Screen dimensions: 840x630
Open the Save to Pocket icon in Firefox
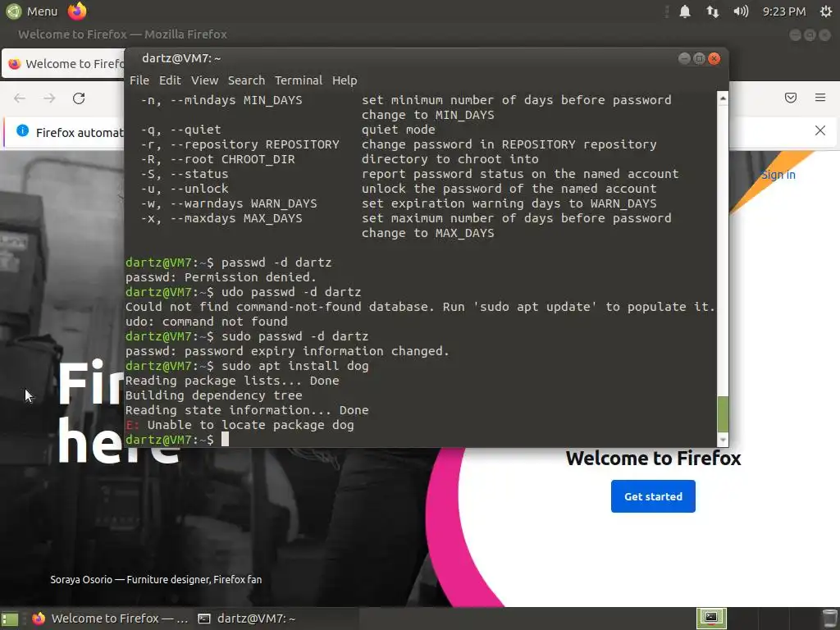(x=791, y=98)
